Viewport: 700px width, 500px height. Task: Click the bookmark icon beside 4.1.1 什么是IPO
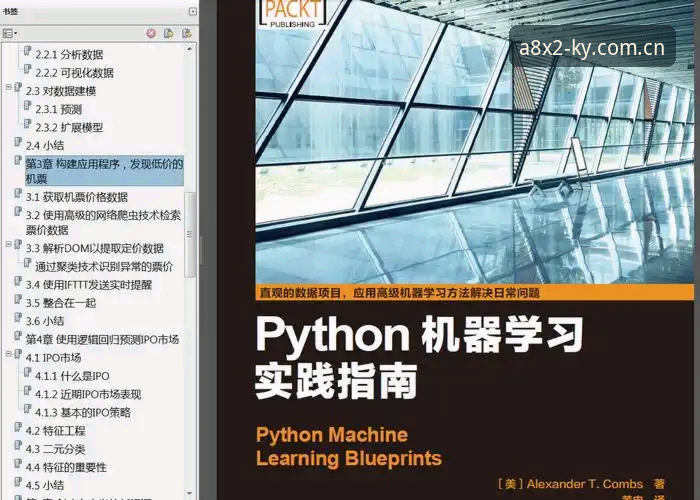(27, 372)
